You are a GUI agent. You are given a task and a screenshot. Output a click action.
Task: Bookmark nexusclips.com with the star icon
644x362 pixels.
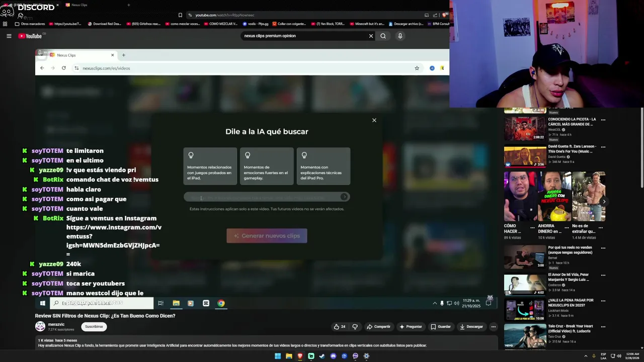(417, 68)
